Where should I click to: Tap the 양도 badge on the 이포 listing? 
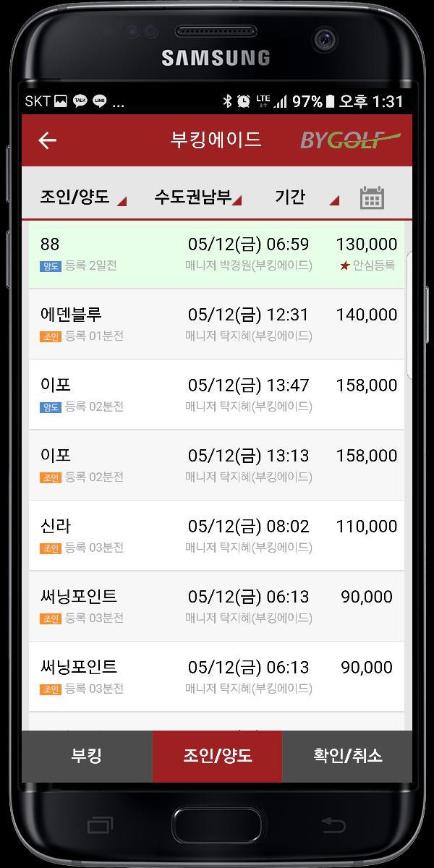(49, 407)
